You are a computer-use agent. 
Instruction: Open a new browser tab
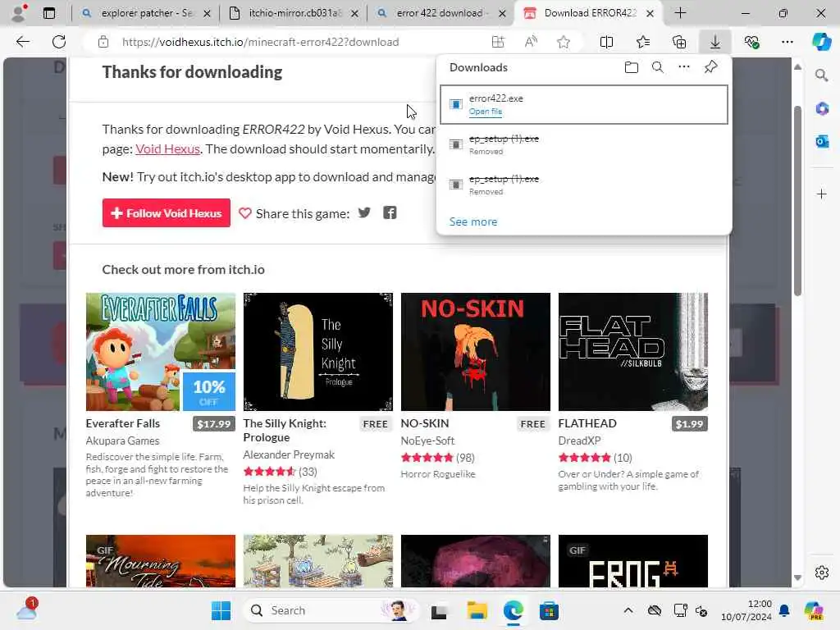coord(680,13)
